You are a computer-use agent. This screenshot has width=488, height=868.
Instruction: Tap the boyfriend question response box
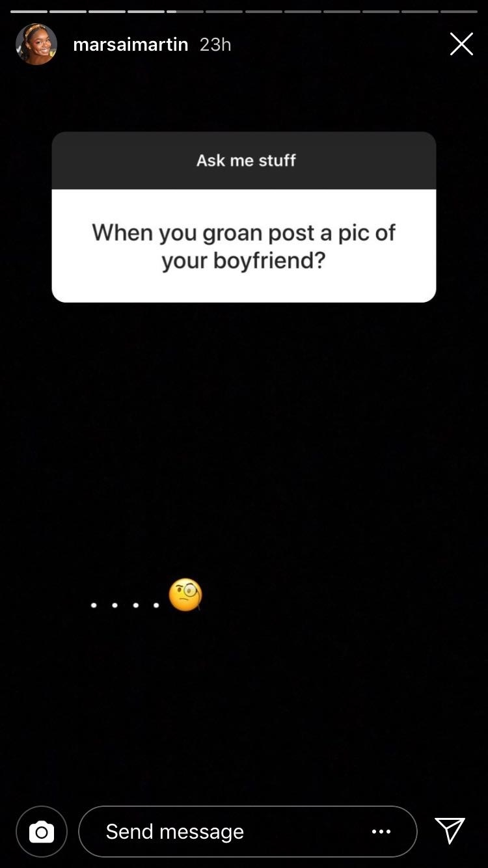pos(244,246)
